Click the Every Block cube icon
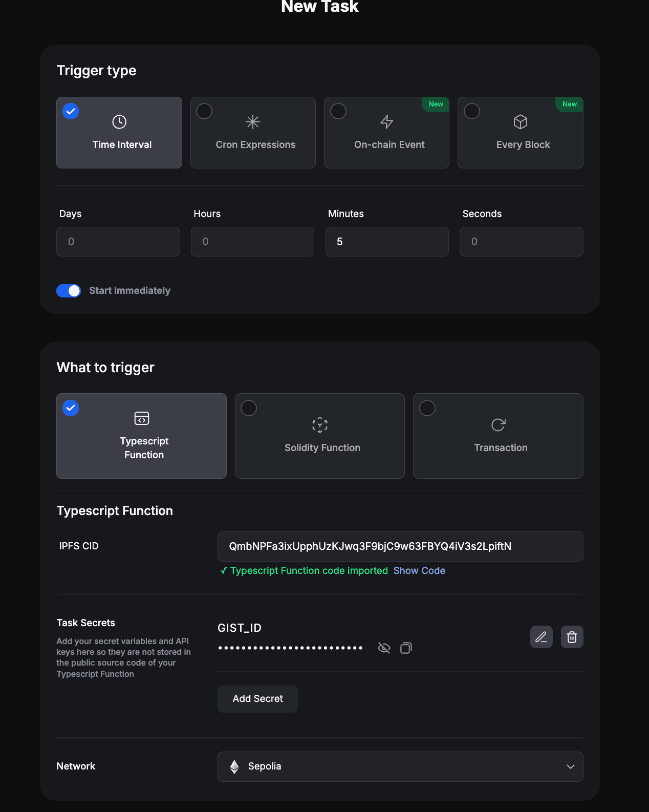Viewport: 649px width, 812px height. point(521,122)
